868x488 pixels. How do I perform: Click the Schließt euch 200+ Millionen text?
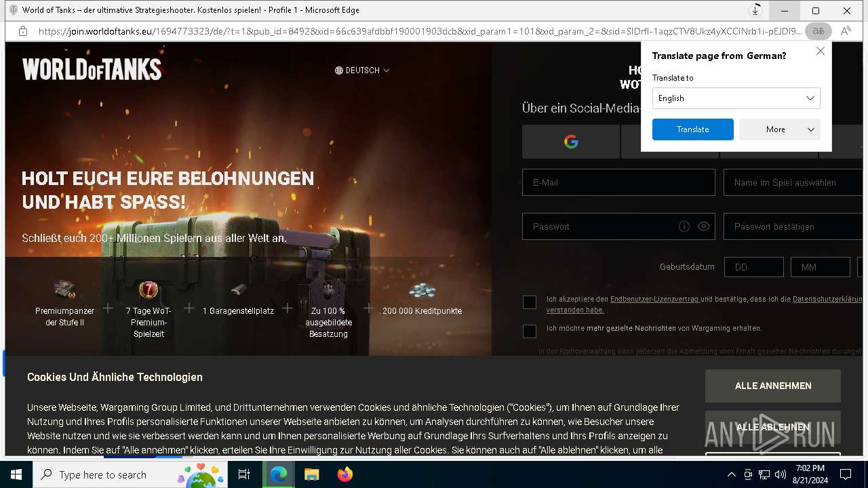[x=154, y=239]
